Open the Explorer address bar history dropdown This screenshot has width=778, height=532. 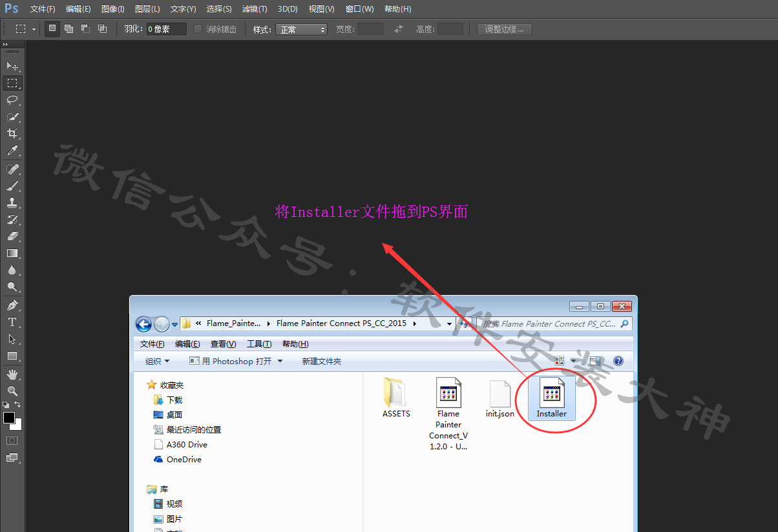pyautogui.click(x=450, y=323)
